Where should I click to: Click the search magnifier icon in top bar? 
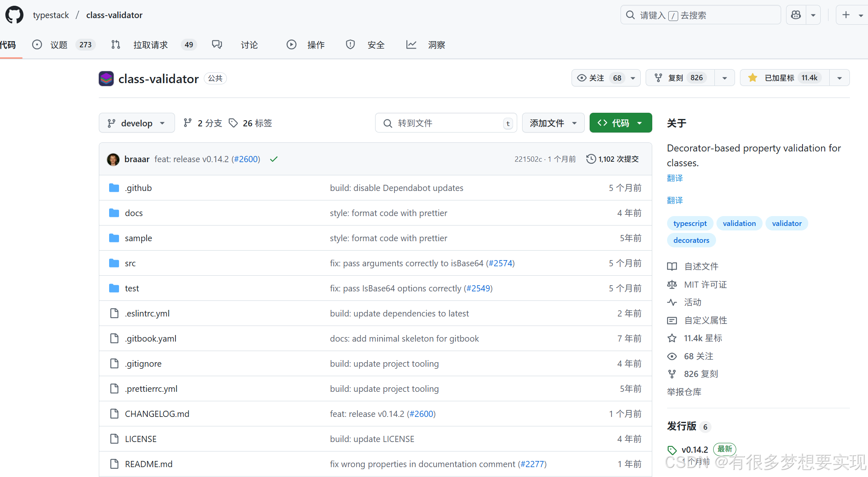pyautogui.click(x=630, y=15)
